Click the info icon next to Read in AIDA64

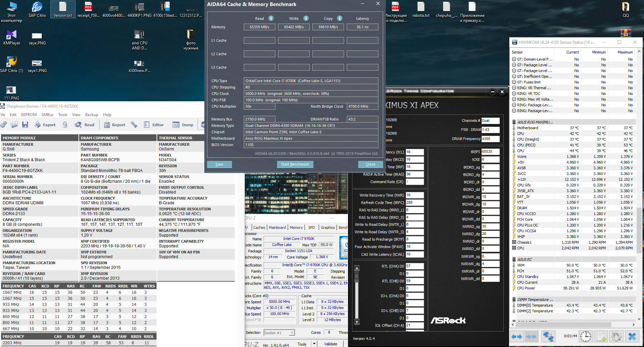[x=271, y=18]
